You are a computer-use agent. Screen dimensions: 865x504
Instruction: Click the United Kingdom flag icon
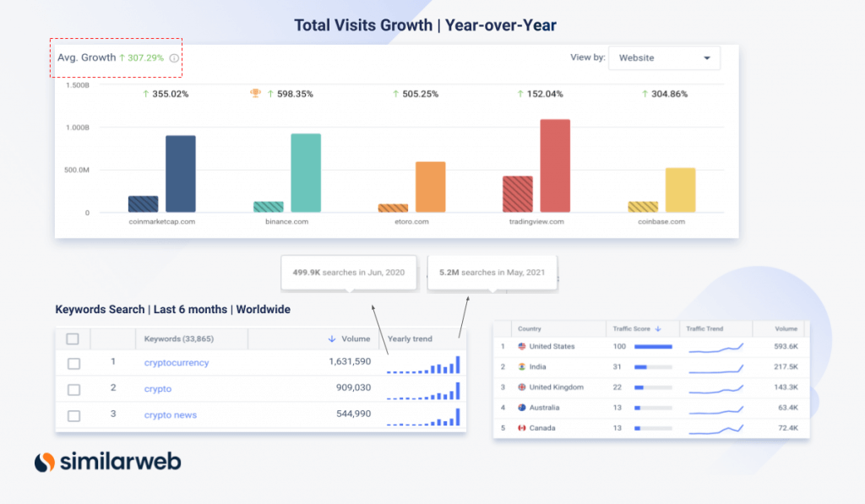522,387
